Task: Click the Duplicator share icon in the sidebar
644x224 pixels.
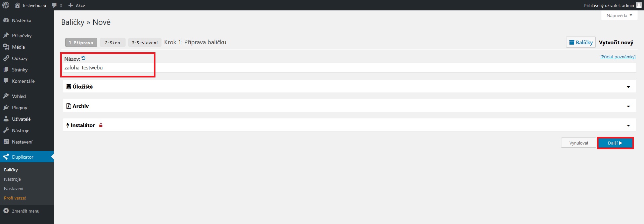Action: (6, 157)
